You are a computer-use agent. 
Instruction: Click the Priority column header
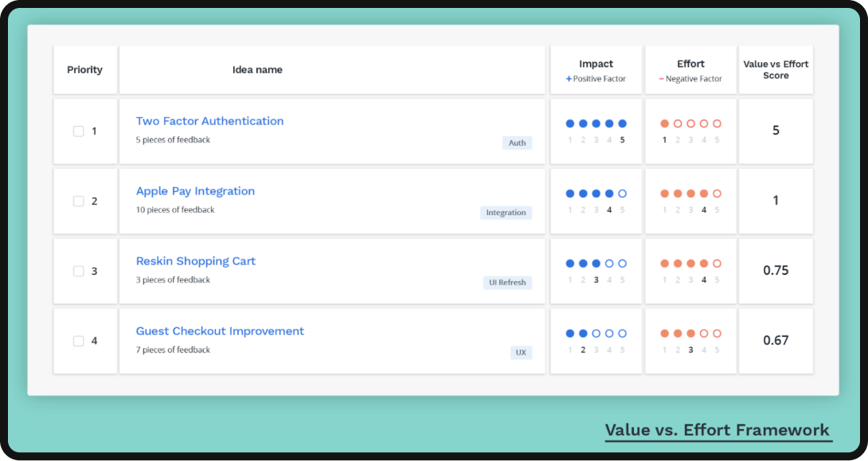(x=84, y=70)
